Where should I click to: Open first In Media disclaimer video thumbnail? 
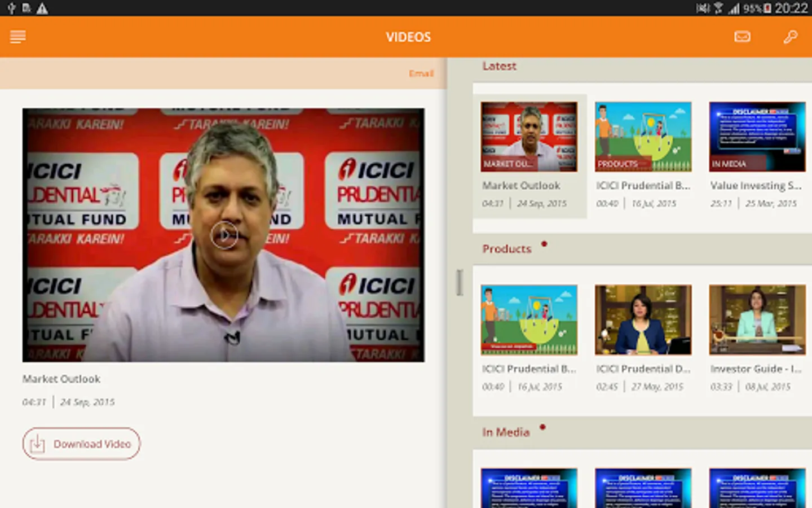(x=529, y=488)
